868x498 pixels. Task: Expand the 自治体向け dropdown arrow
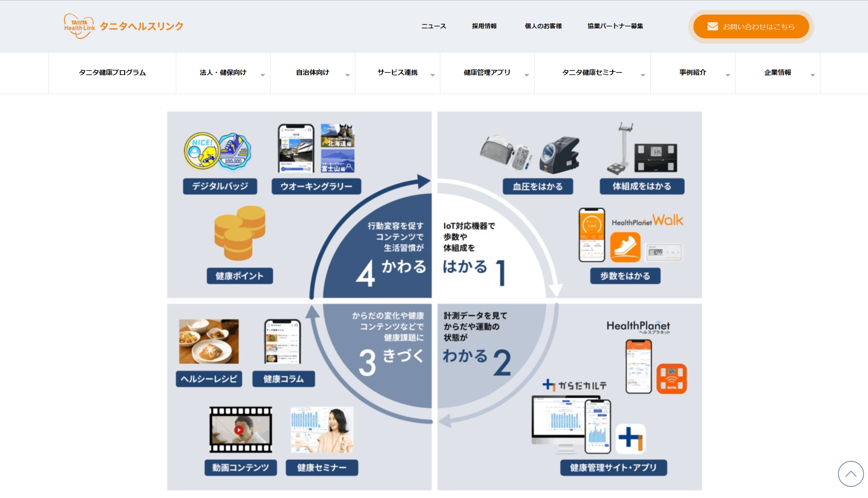347,75
